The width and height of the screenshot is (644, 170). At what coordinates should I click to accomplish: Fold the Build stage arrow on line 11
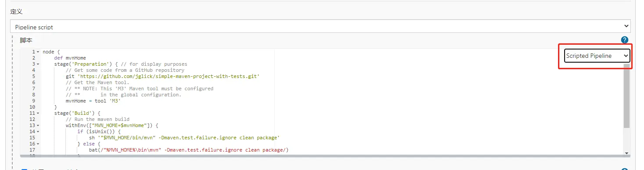click(x=38, y=113)
